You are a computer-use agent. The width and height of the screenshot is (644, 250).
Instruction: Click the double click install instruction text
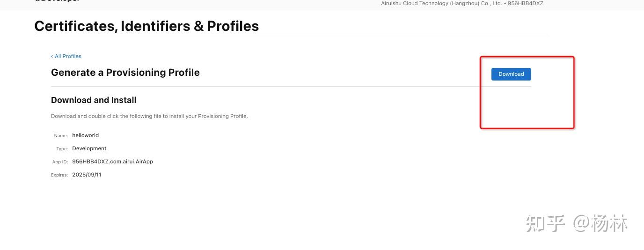[149, 116]
